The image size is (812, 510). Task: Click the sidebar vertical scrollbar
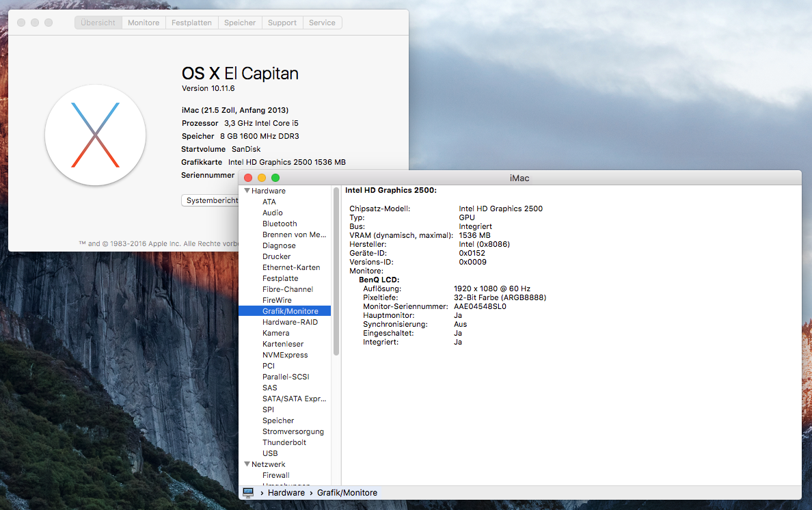point(336,273)
